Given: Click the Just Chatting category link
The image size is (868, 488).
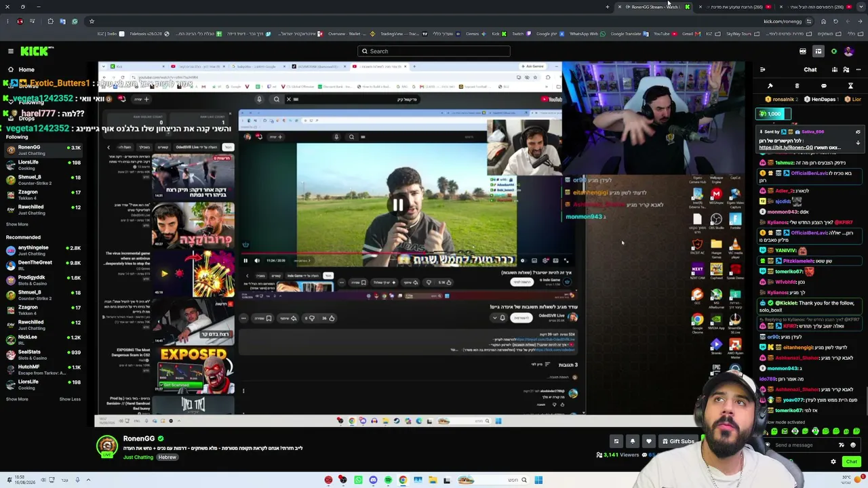Looking at the screenshot, I should [x=138, y=457].
